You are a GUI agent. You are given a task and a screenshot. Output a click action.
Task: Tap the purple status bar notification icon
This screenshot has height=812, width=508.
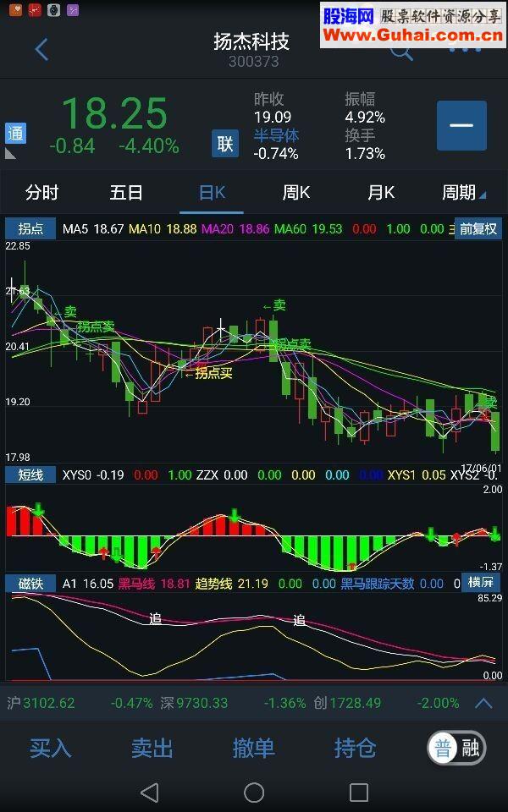pos(73,9)
